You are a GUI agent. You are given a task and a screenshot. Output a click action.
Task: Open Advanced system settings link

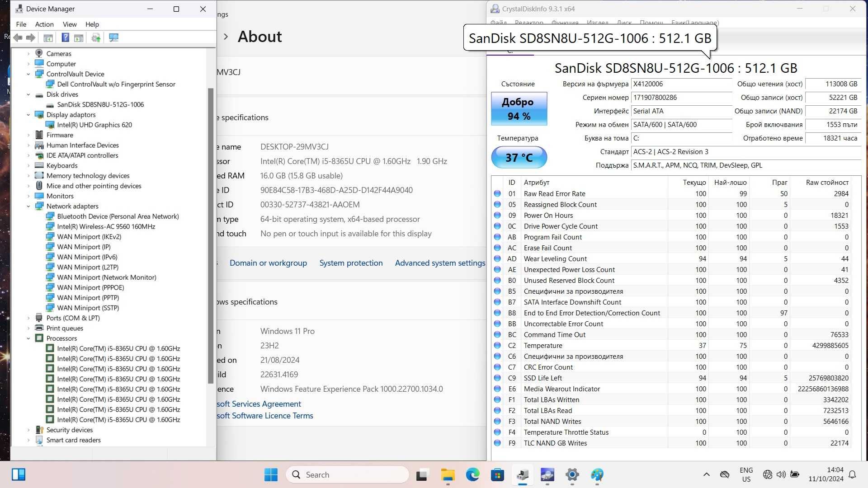[x=440, y=263]
